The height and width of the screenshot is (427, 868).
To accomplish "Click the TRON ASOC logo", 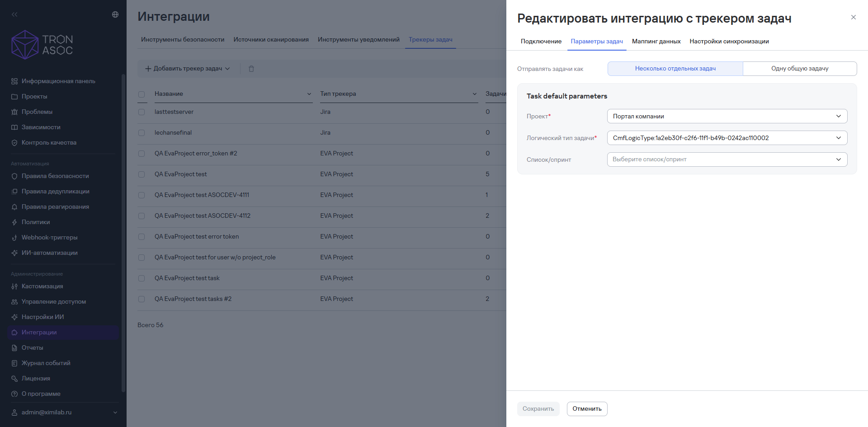I will pos(42,45).
